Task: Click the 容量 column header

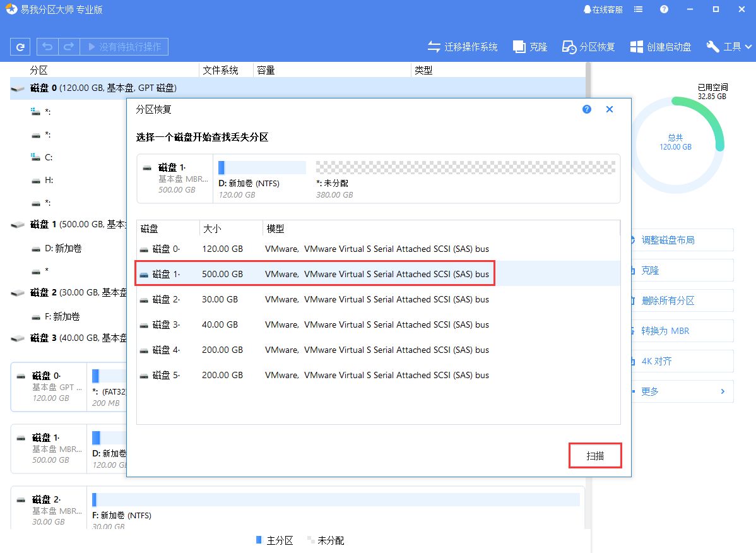Action: pyautogui.click(x=332, y=71)
